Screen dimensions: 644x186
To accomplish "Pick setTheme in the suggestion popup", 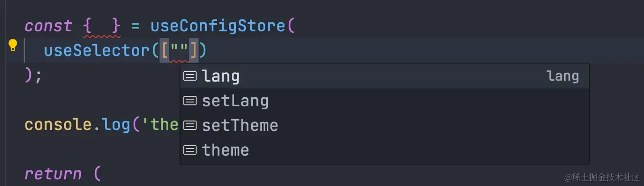I will [385, 126].
